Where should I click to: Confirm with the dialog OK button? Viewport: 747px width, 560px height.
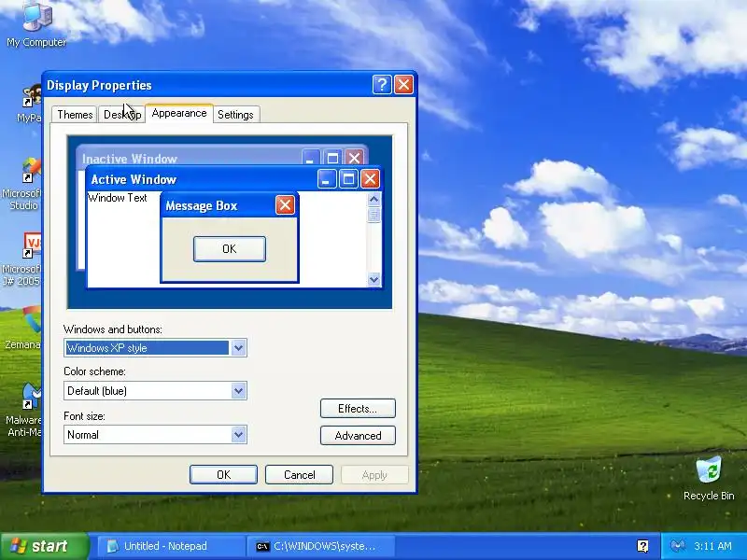tap(223, 475)
